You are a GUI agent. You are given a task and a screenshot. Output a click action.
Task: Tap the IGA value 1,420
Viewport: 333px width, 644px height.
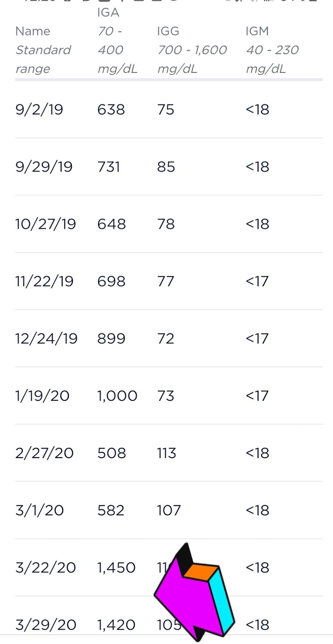pos(116,625)
